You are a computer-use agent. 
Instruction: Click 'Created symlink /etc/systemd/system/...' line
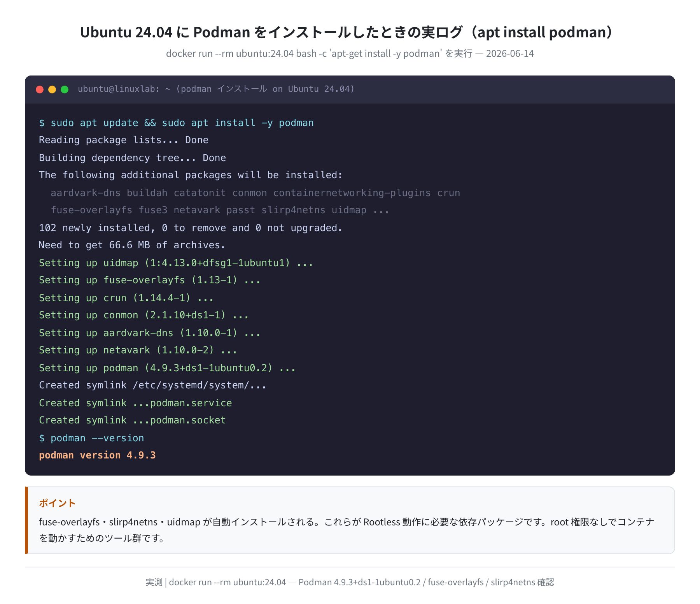point(152,385)
